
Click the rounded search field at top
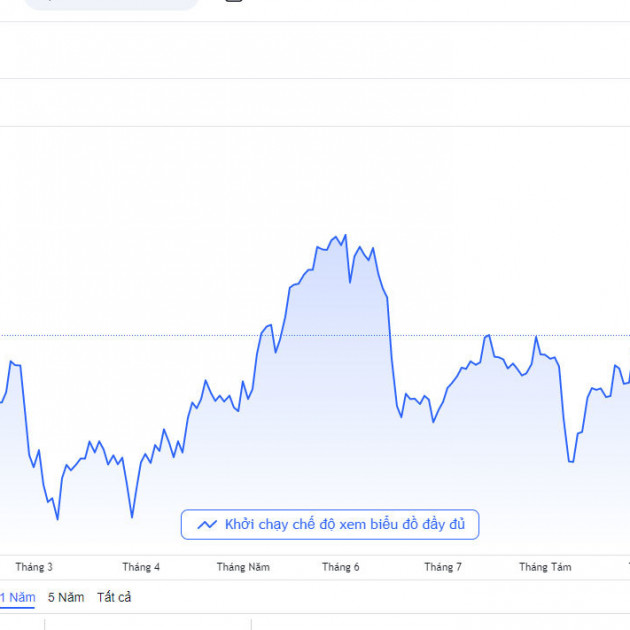[x=110, y=3]
